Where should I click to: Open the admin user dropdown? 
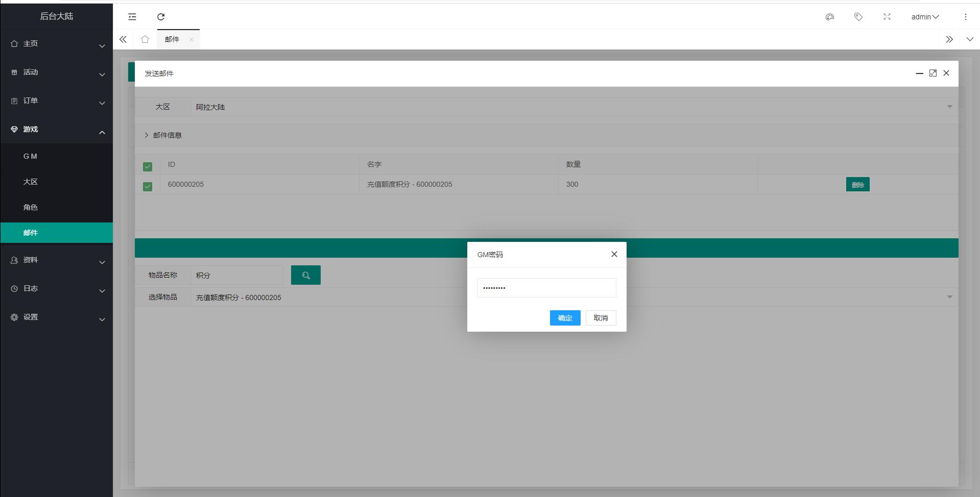point(925,17)
